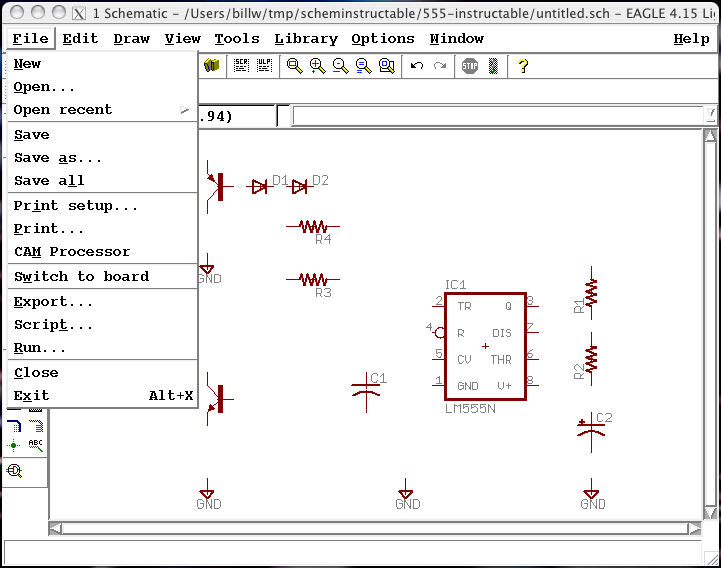
Task: Open the View menu
Action: pos(183,39)
